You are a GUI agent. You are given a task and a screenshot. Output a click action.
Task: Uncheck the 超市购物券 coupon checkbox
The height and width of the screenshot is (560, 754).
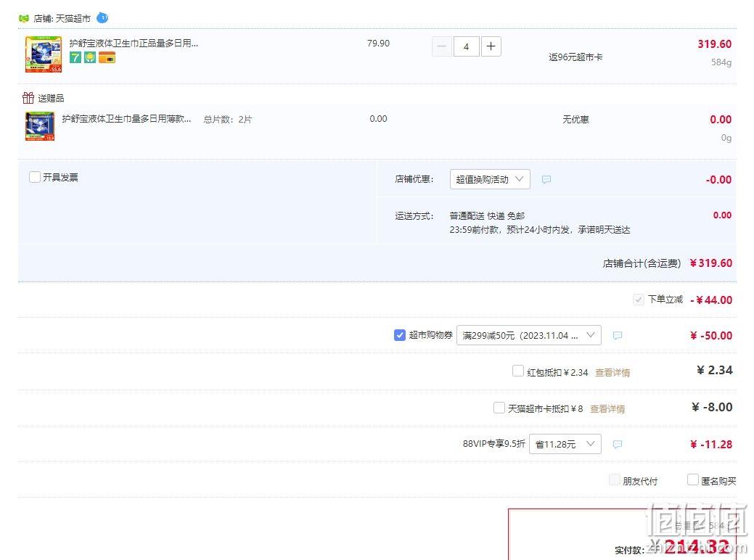(400, 335)
